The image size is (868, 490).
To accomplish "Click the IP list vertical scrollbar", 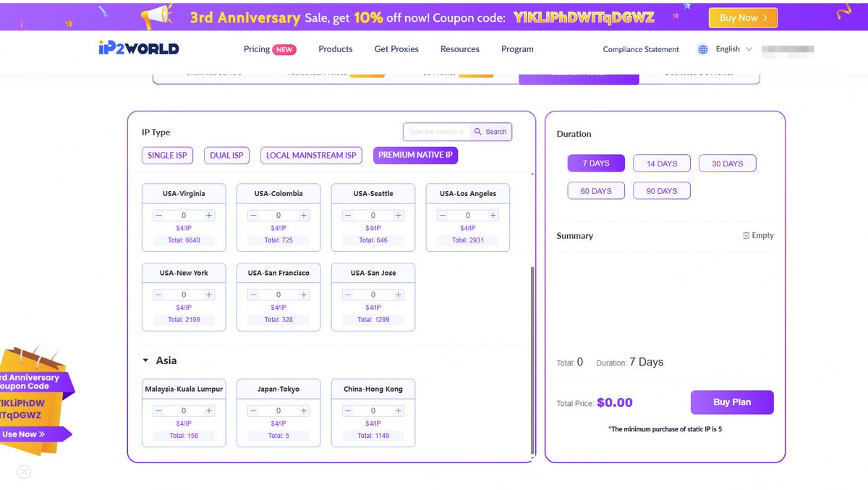I will coord(532,360).
